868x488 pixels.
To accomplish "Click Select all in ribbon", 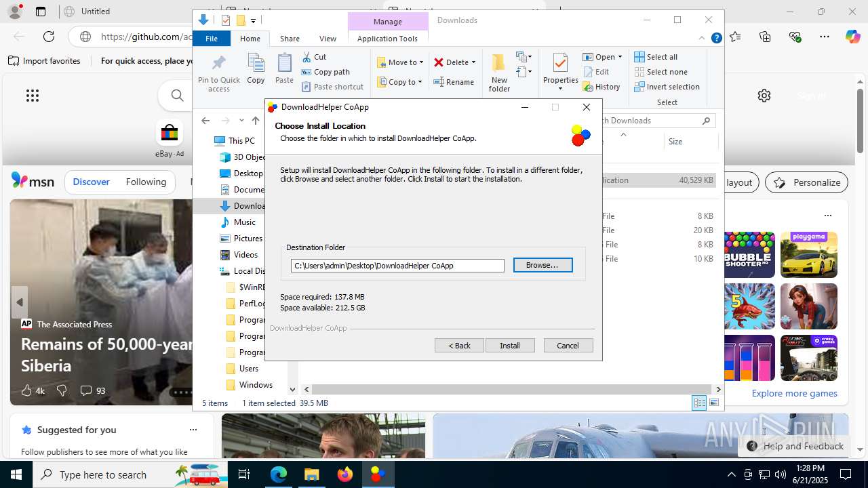I will (656, 57).
